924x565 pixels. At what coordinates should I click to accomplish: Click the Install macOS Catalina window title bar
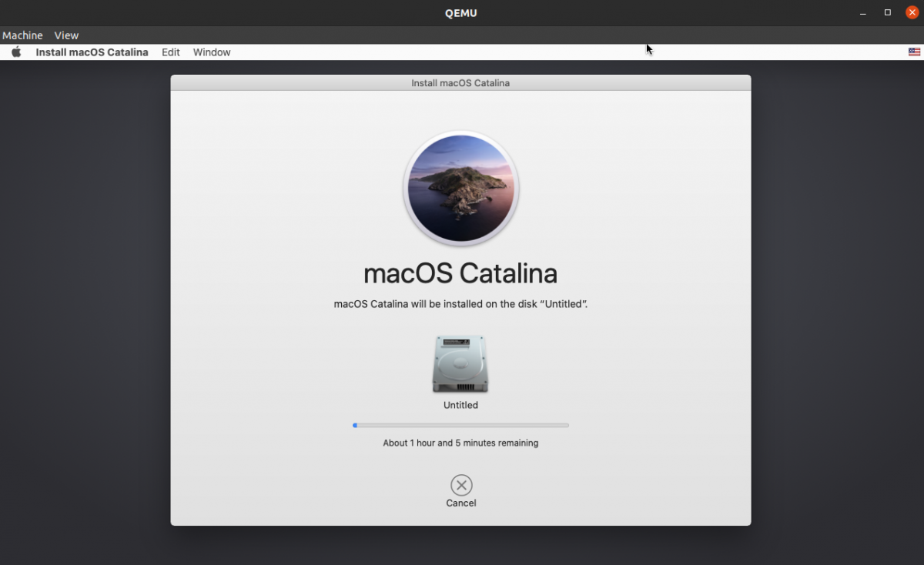tap(460, 82)
